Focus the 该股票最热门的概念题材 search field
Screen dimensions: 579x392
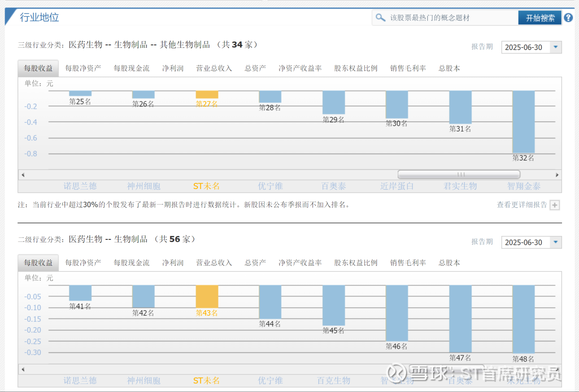(445, 18)
